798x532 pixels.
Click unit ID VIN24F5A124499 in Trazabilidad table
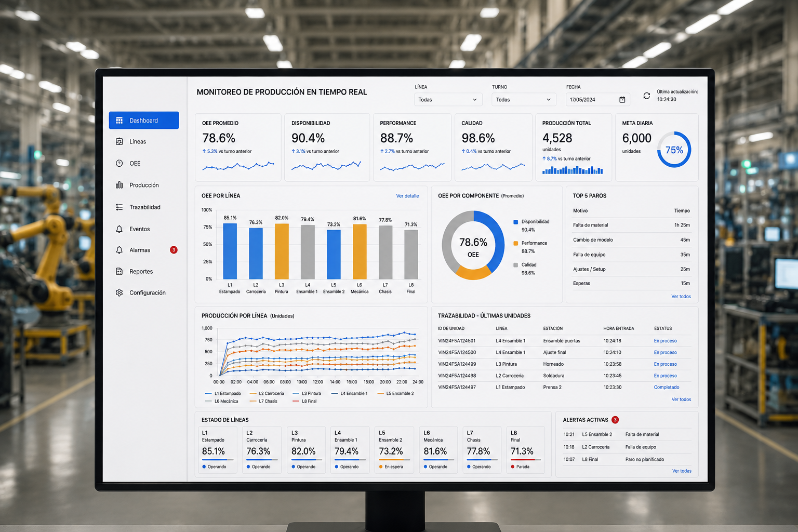[x=457, y=364]
